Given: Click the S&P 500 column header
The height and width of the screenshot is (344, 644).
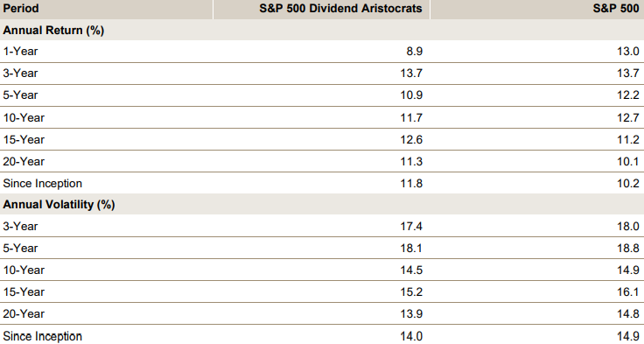Looking at the screenshot, I should (616, 9).
